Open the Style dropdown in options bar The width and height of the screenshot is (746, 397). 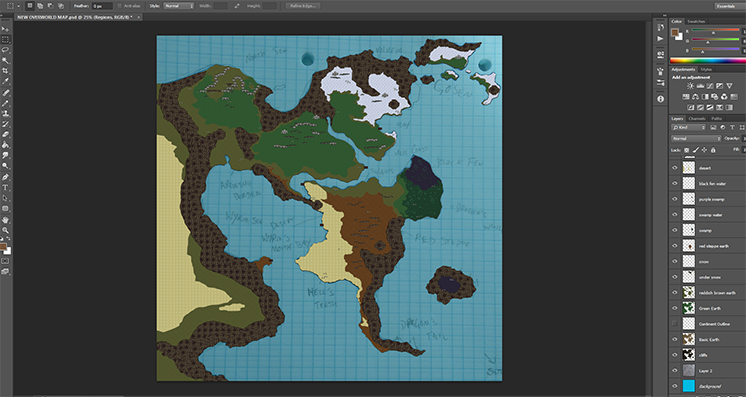[x=178, y=6]
